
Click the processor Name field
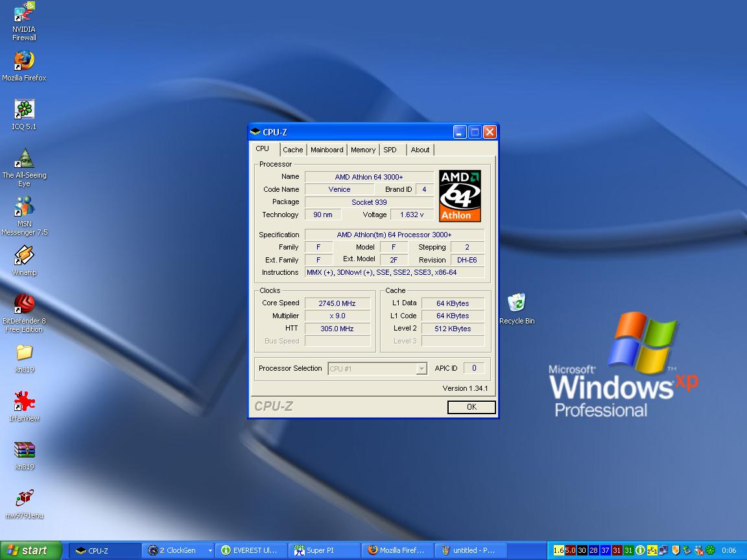369,177
